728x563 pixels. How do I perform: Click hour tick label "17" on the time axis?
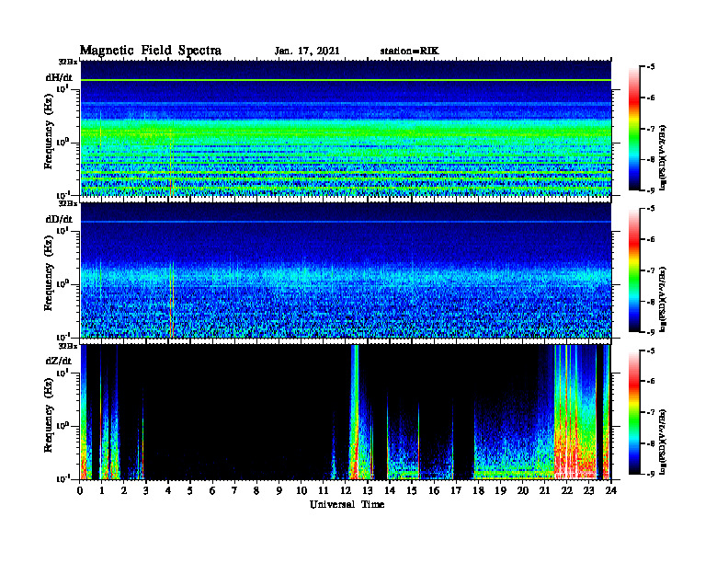tap(456, 490)
